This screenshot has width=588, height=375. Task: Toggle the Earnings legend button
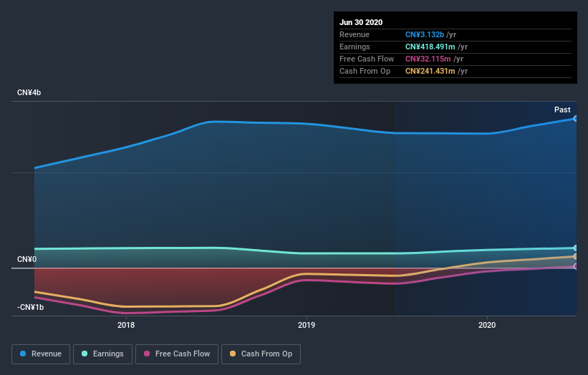tap(102, 354)
